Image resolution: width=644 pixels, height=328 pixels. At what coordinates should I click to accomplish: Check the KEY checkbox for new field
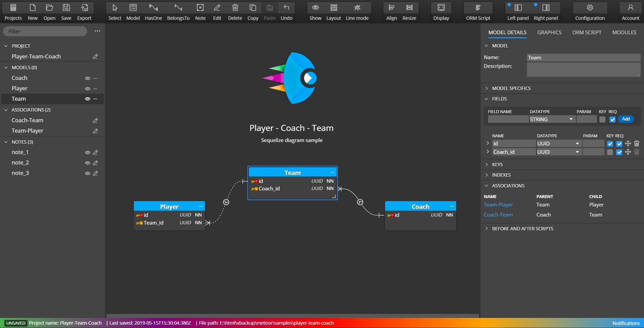[602, 120]
